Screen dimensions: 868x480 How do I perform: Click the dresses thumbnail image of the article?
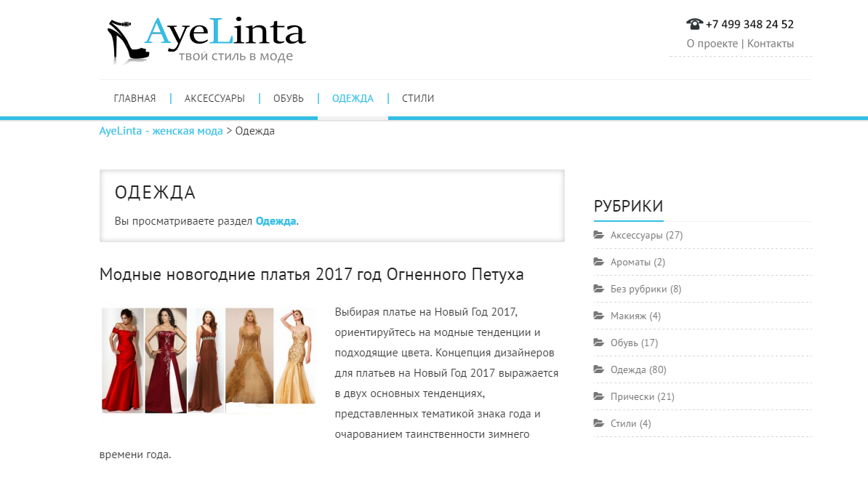point(209,361)
